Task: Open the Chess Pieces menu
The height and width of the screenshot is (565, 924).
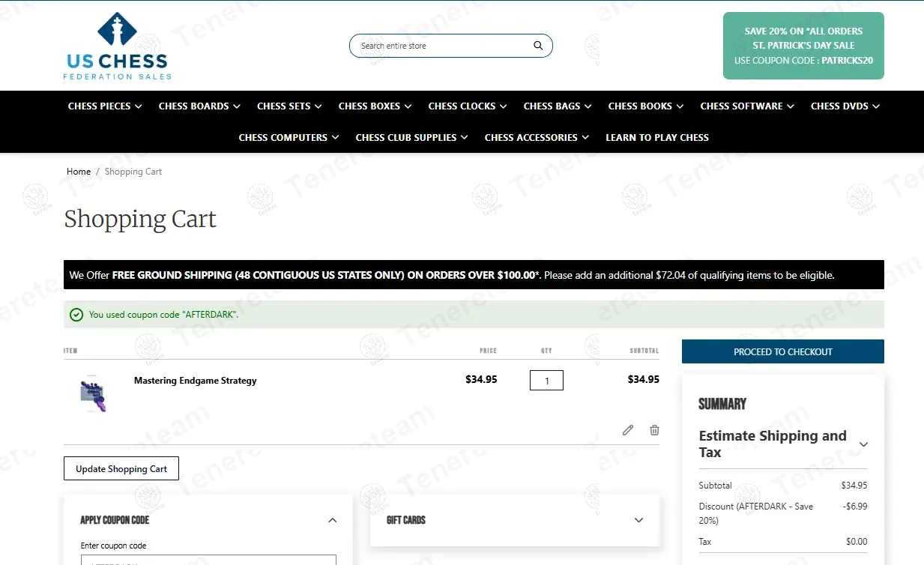Action: (105, 106)
